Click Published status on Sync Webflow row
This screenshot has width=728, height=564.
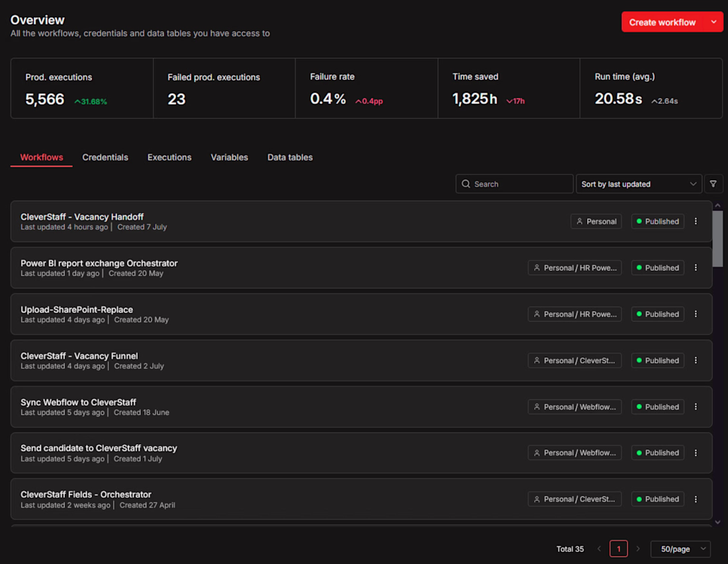click(657, 406)
